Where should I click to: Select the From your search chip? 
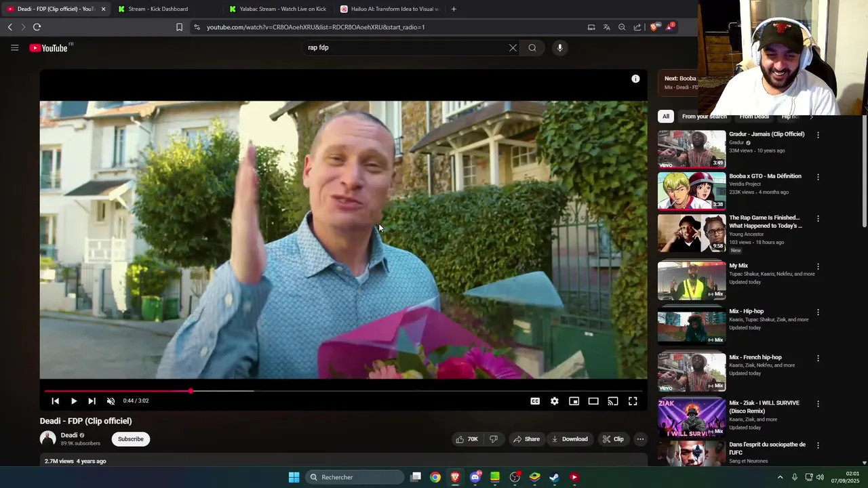tap(704, 117)
